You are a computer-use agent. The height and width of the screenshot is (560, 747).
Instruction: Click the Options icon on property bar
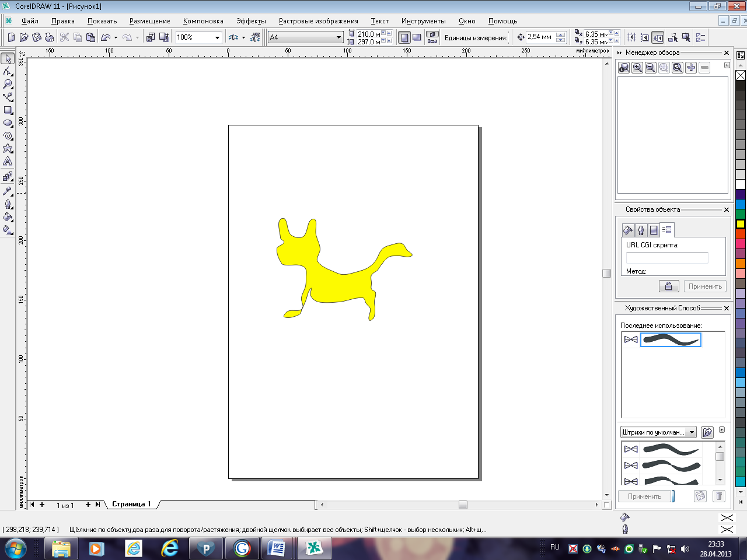click(x=701, y=37)
